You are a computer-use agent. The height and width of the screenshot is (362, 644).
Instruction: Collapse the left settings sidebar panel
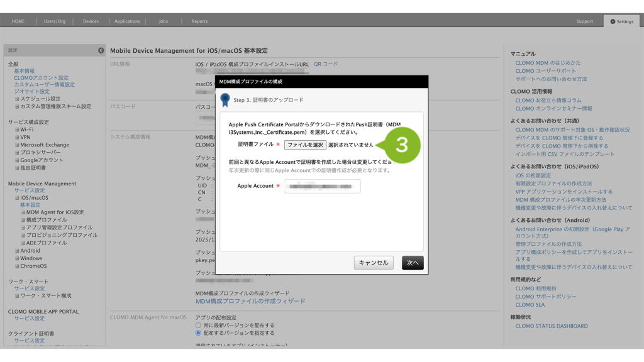(x=101, y=50)
